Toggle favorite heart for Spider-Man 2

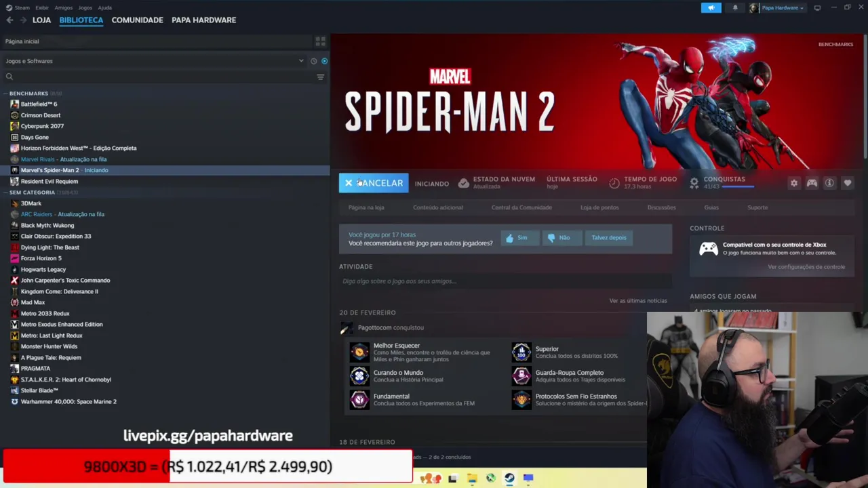pos(847,183)
